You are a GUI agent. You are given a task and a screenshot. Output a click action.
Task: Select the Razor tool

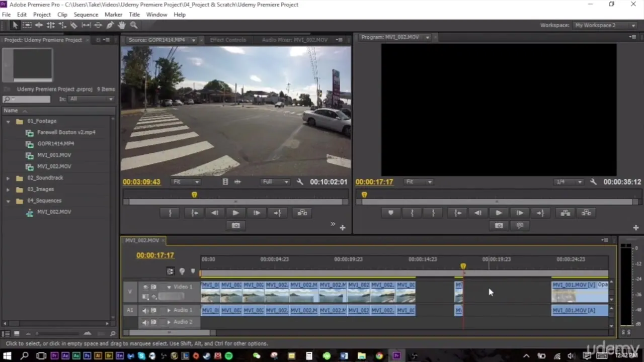74,25
